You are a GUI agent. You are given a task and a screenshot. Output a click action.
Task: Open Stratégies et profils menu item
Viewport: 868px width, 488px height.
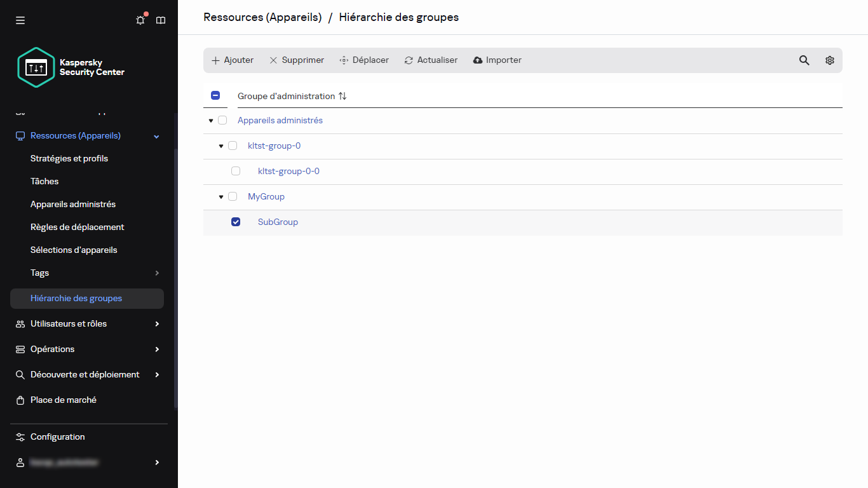click(x=69, y=158)
